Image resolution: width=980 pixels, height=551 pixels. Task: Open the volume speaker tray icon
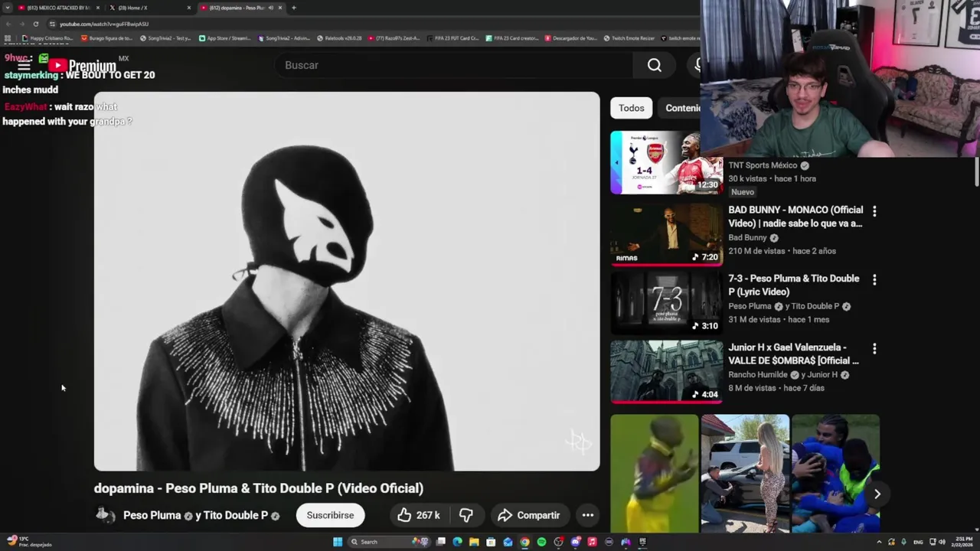click(x=941, y=542)
